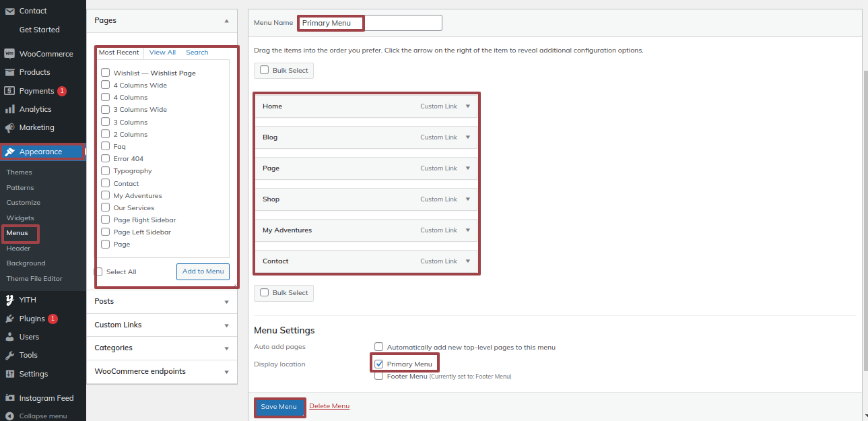Click the WooCommerce icon in sidebar
The height and width of the screenshot is (421, 868).
9,54
